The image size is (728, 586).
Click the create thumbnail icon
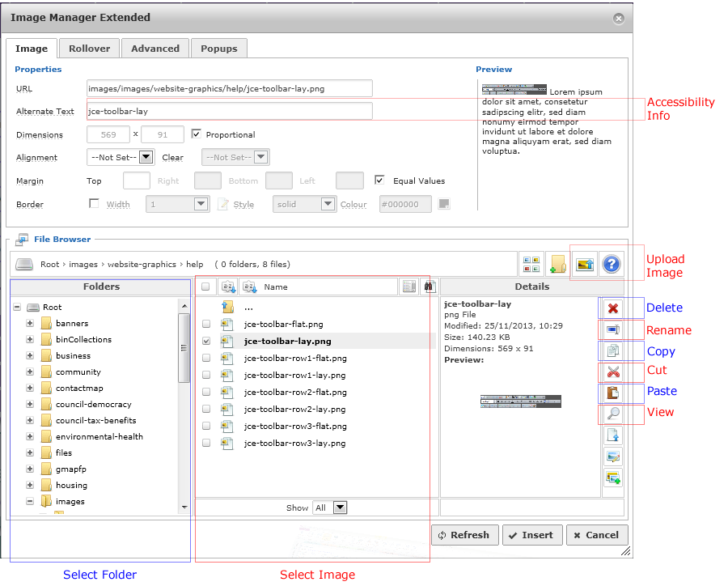[x=613, y=478]
